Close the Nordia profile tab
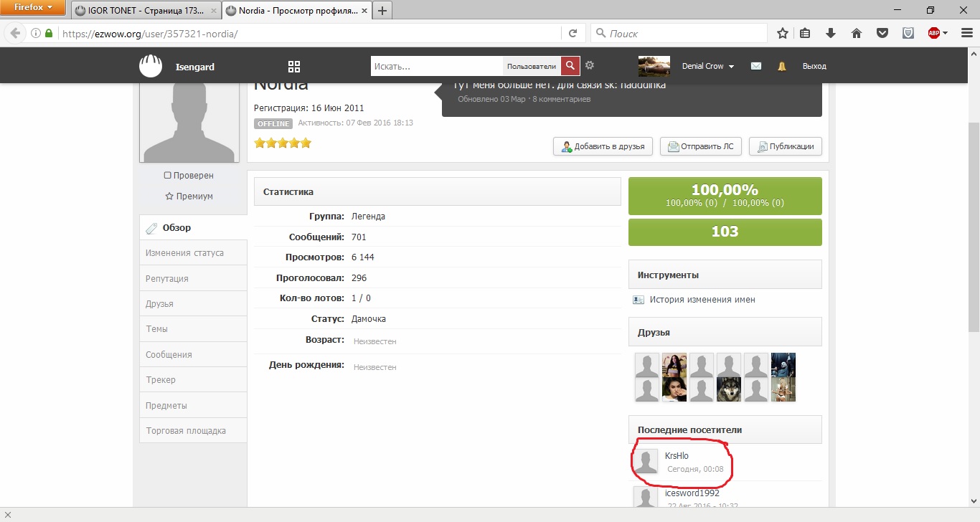Screen dimensions: 980x522 [364, 11]
